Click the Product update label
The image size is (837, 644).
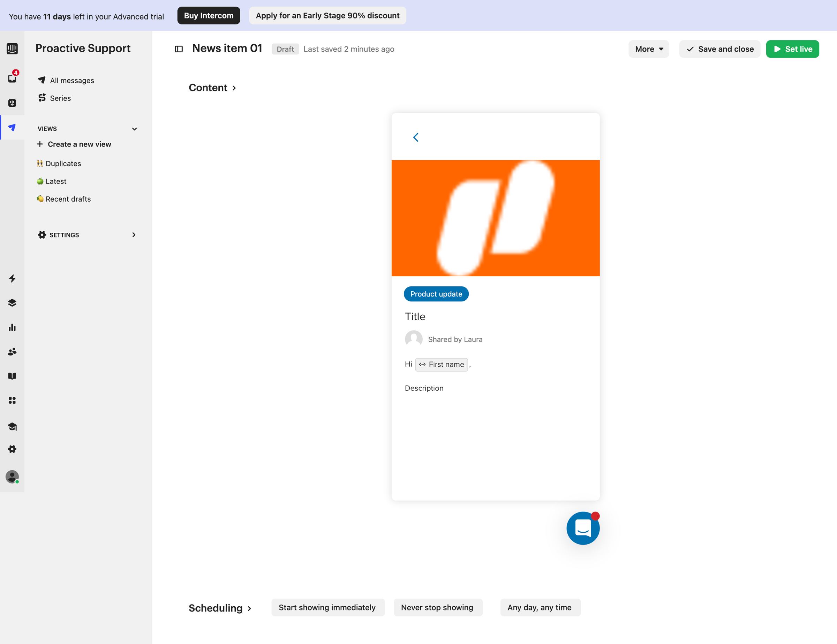[x=436, y=294]
